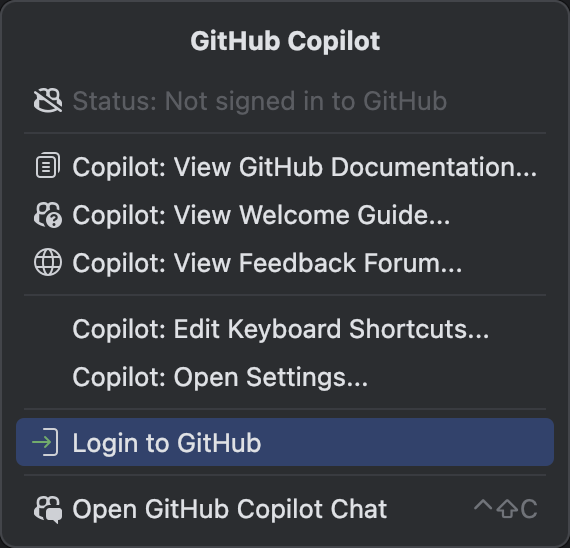Image resolution: width=570 pixels, height=548 pixels.
Task: Click the letter C shortcut hint
Action: (x=529, y=509)
